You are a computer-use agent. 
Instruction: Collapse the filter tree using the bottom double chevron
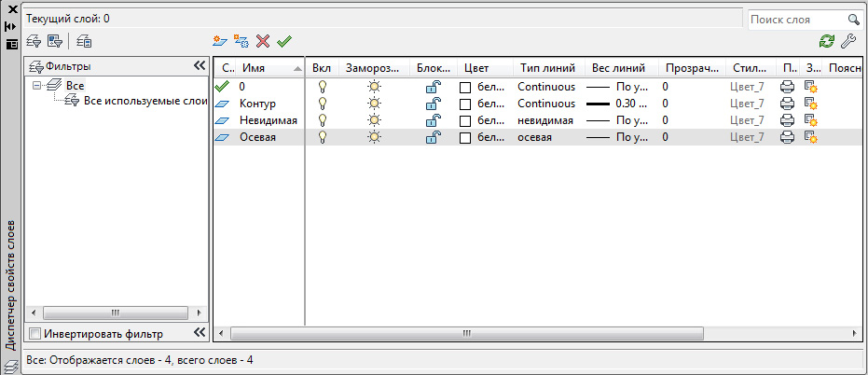tap(199, 333)
